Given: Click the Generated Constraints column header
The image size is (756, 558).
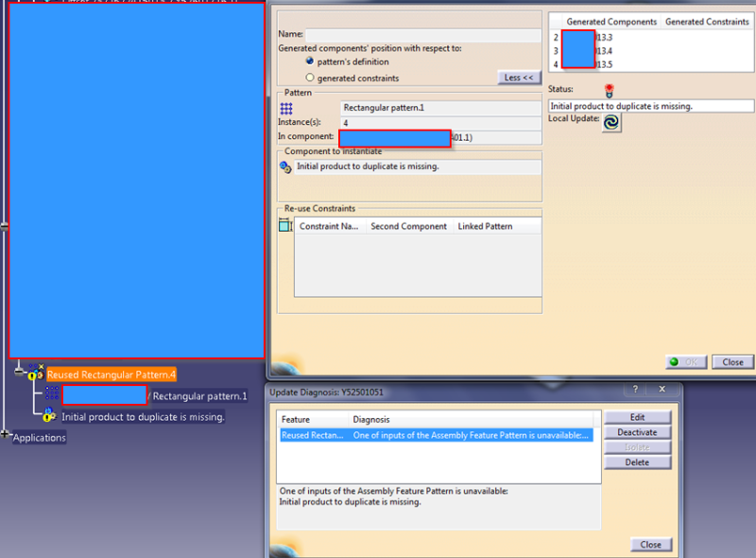Looking at the screenshot, I should tap(706, 22).
